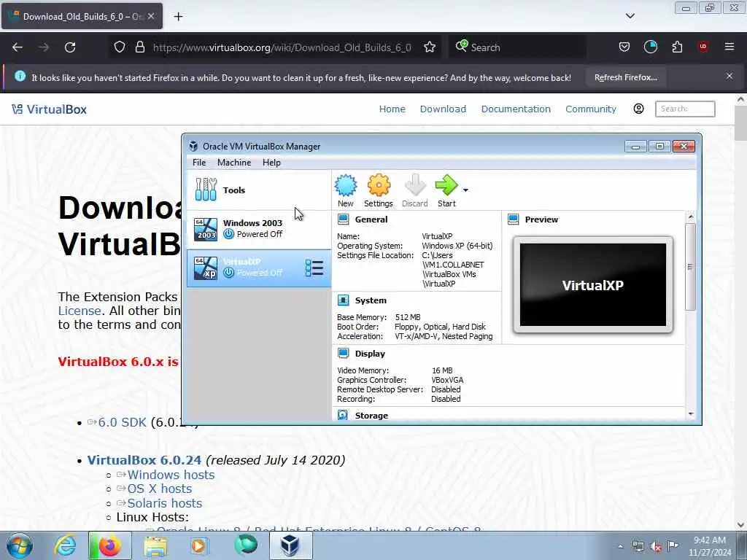Screen dimensions: 747x560
Task: Open Firefox hamburger application menu
Action: point(729,47)
